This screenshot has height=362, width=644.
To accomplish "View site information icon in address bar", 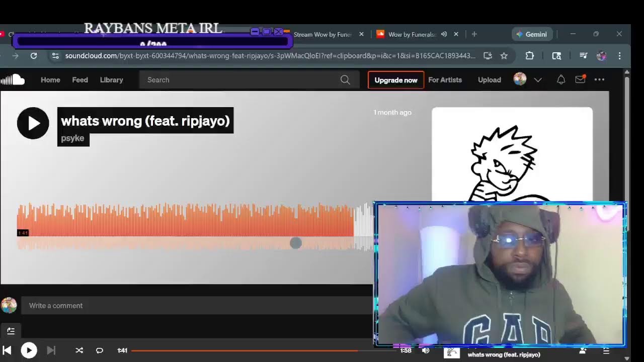I will coord(55,56).
